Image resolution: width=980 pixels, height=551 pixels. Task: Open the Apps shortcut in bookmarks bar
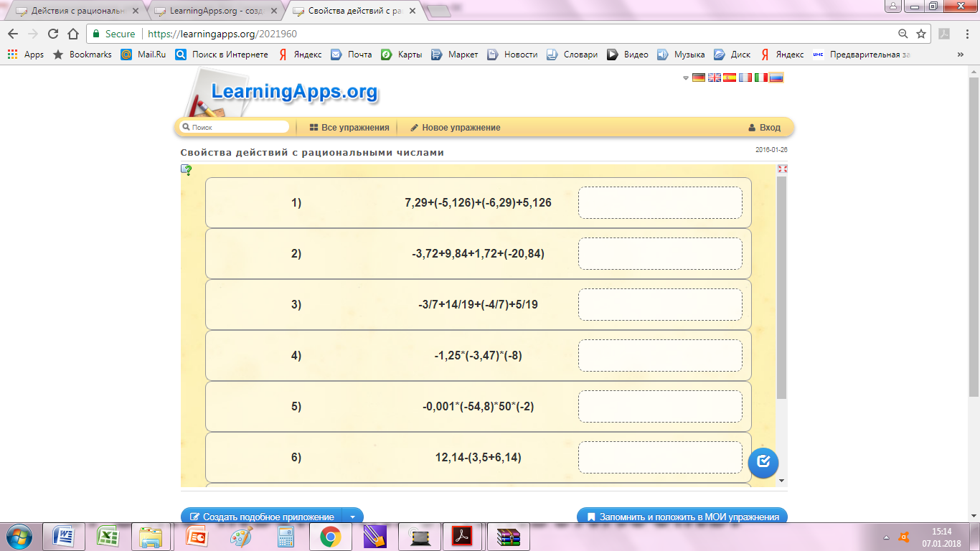pos(26,55)
